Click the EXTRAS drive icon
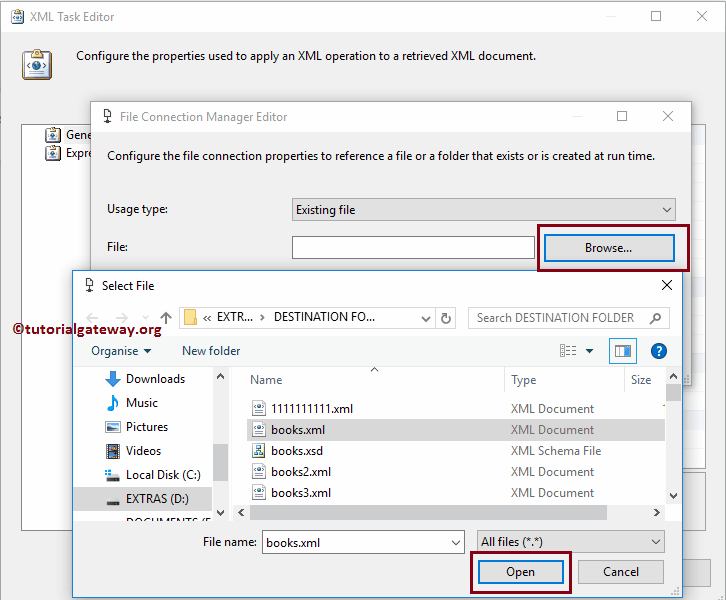The image size is (726, 600). point(113,501)
